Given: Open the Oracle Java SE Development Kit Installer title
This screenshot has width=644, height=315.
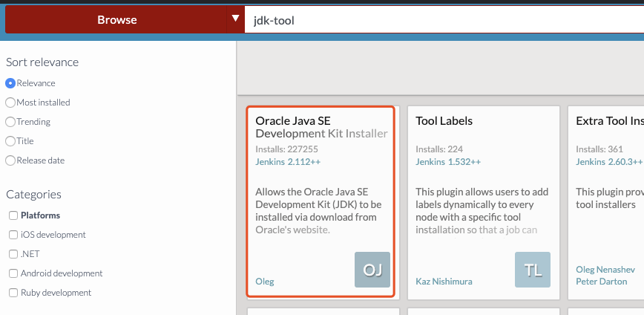Looking at the screenshot, I should pos(321,127).
